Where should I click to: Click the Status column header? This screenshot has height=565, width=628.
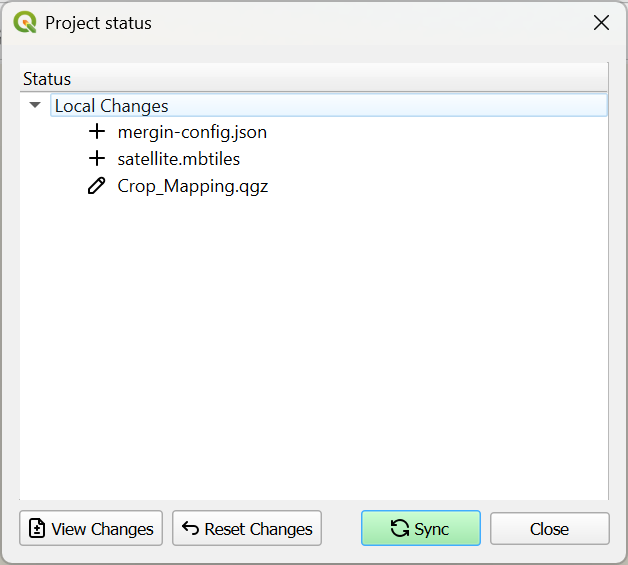47,79
